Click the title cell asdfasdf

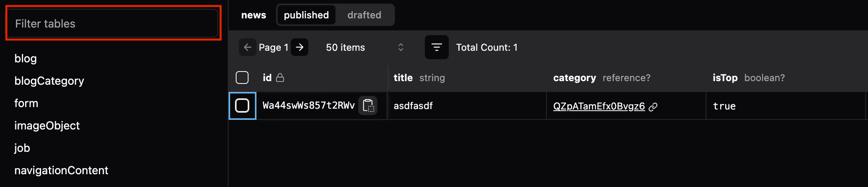(x=413, y=106)
